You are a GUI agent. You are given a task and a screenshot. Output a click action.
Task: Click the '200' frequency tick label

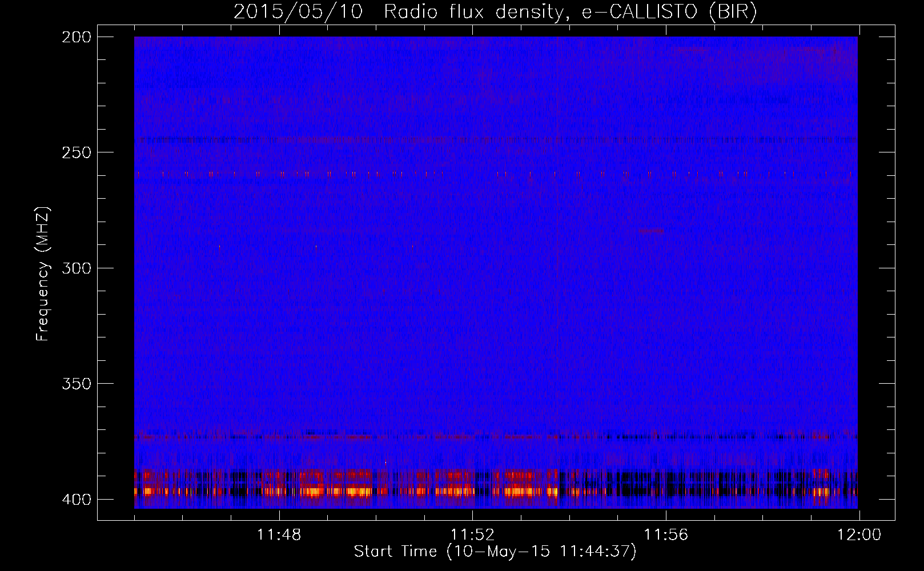click(x=76, y=37)
